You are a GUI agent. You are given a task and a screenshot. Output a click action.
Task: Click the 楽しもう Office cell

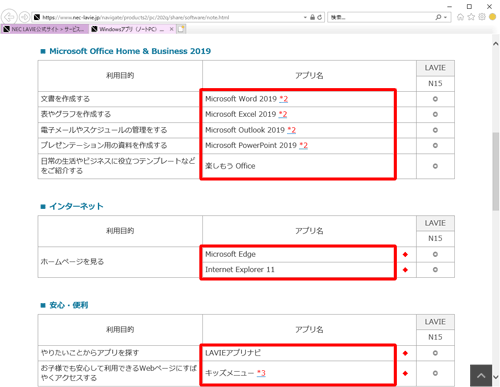coord(298,166)
